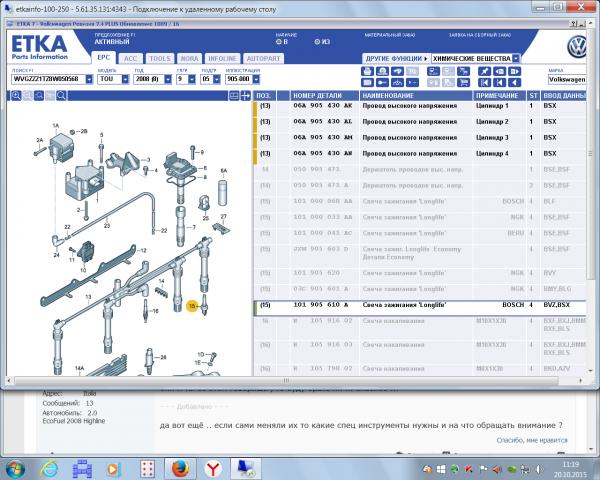Click the Volkswagen logo
The width and height of the screenshot is (600, 480).
tap(577, 47)
